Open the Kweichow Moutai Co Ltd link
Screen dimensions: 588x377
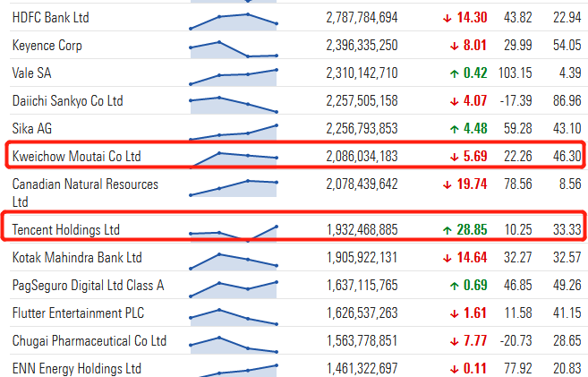pyautogui.click(x=76, y=157)
